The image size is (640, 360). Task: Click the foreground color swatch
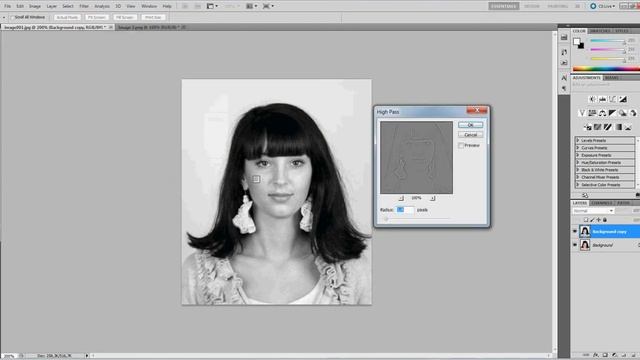click(576, 42)
